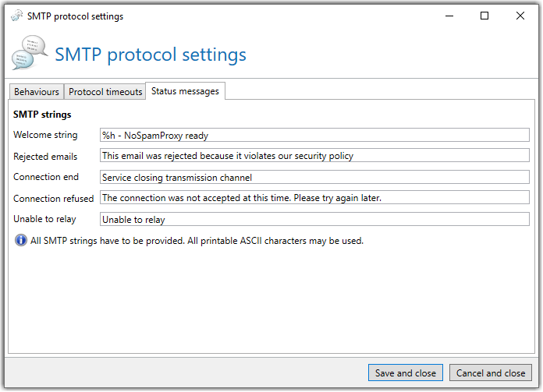Click the blue information icon
The image size is (543, 392).
pos(21,240)
